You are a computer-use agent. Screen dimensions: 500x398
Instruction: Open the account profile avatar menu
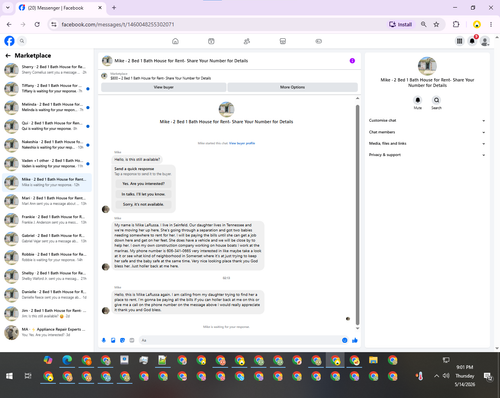[485, 41]
